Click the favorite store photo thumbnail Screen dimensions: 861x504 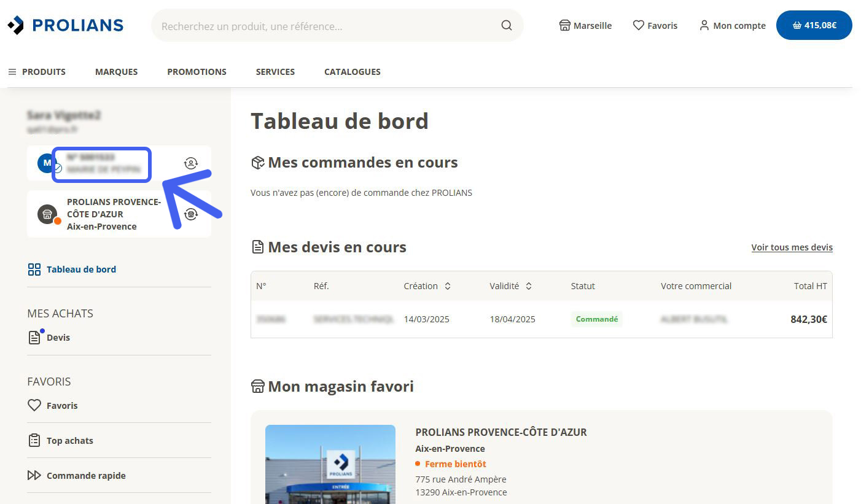(x=330, y=464)
